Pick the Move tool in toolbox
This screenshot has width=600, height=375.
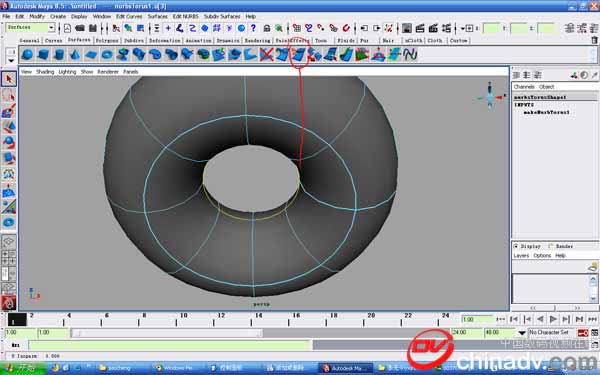coord(9,127)
